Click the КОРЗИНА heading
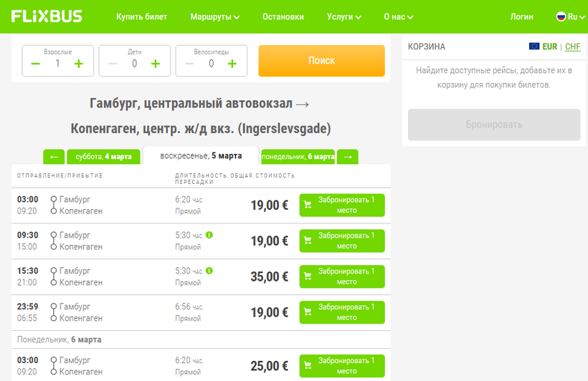Screen dimensions: 588x381 [427, 47]
